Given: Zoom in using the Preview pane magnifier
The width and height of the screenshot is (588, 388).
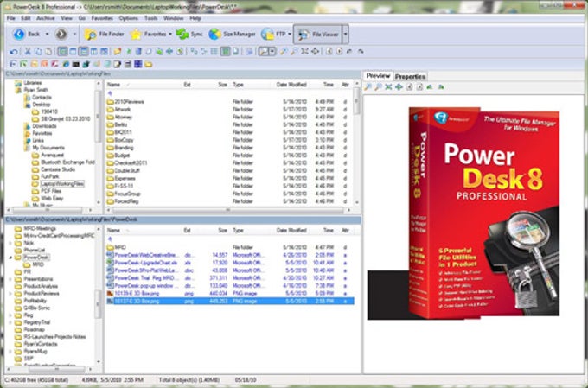Looking at the screenshot, I should coord(367,87).
